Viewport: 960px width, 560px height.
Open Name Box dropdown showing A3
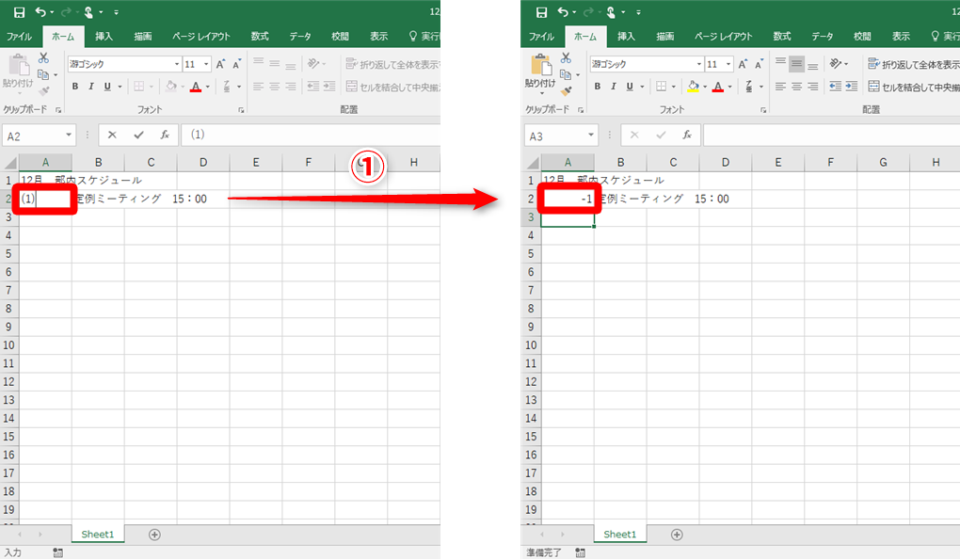(x=591, y=136)
